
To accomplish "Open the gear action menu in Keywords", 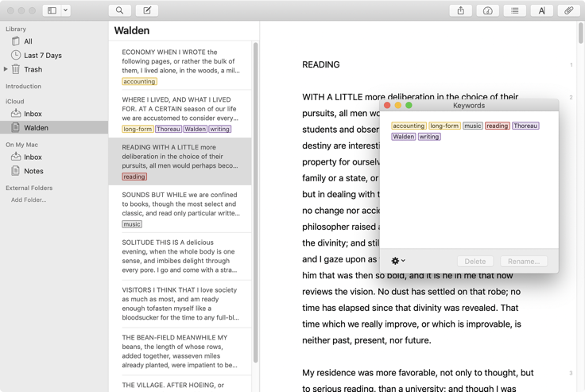I will pos(398,261).
